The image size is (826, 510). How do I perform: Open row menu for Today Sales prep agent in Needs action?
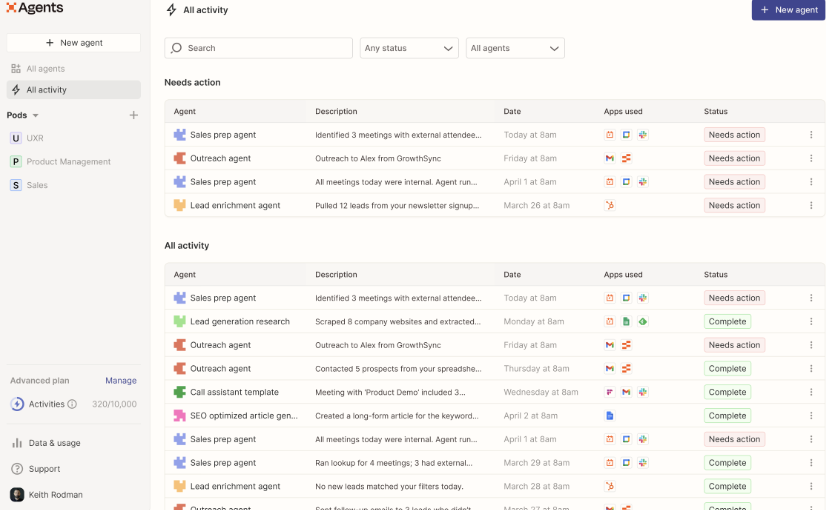tap(811, 135)
